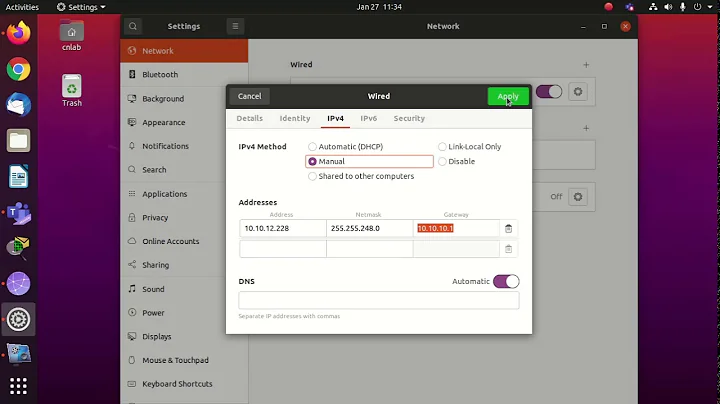Toggle the Automatic DNS switch

click(x=506, y=281)
